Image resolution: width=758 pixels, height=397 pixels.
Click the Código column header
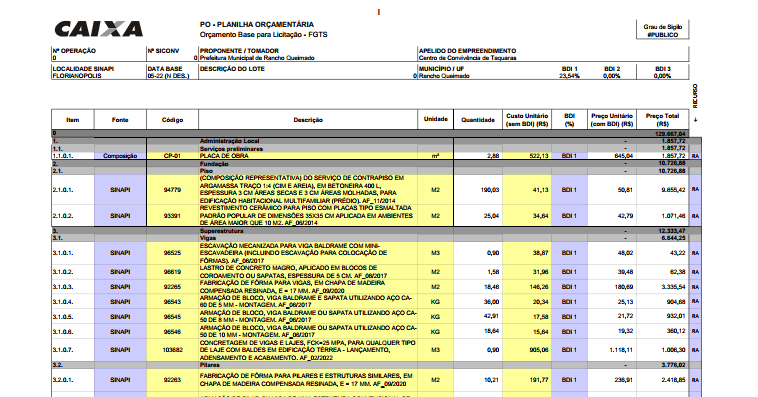[173, 120]
